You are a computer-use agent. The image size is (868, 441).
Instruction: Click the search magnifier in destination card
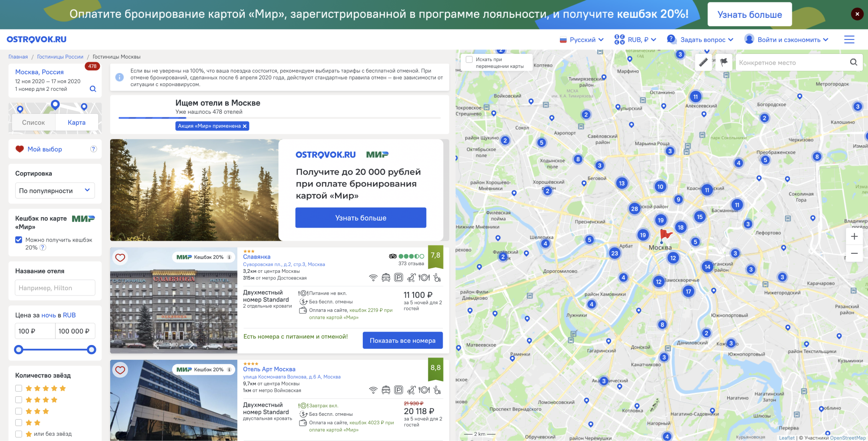click(x=93, y=89)
